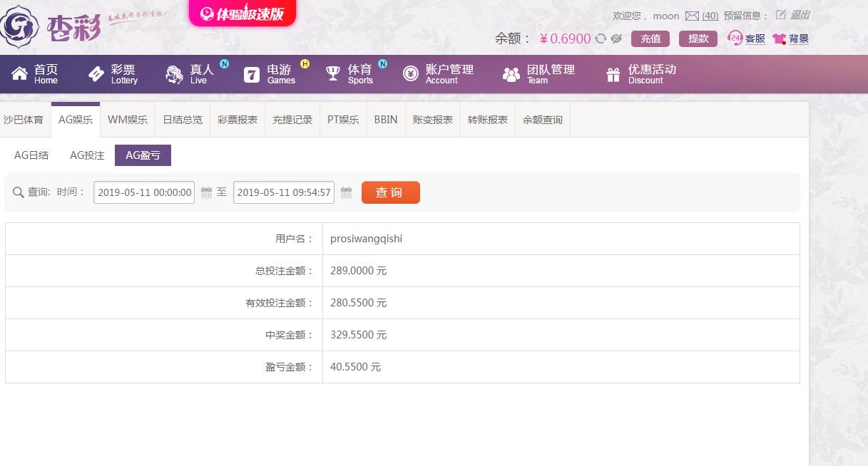
Task: Click the 充值 recharge button
Action: click(650, 38)
